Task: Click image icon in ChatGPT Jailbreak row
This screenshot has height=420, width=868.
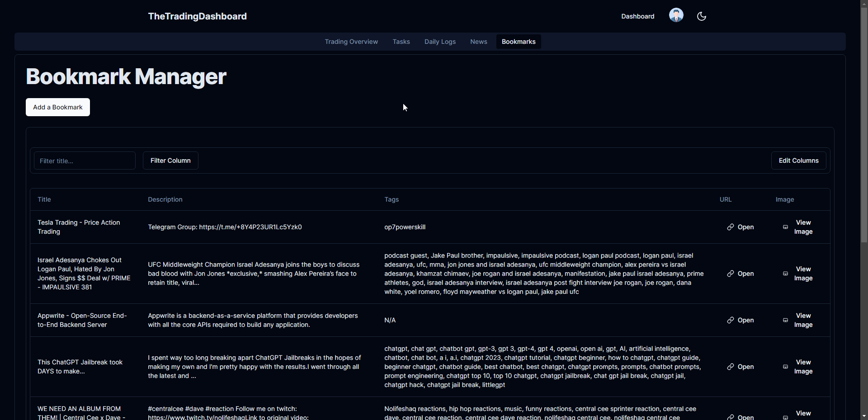Action: click(x=785, y=367)
